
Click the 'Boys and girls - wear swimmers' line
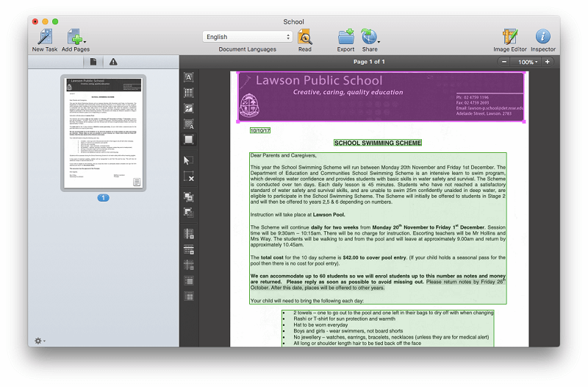tap(348, 331)
